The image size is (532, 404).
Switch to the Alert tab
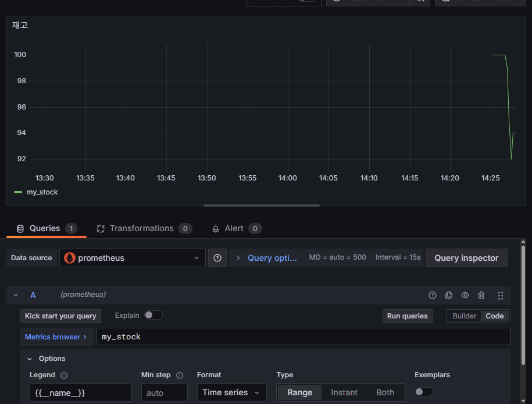tap(237, 229)
